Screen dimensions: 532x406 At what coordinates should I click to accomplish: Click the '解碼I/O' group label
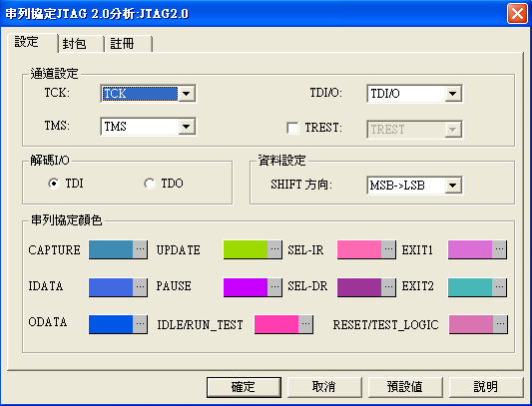click(50, 160)
